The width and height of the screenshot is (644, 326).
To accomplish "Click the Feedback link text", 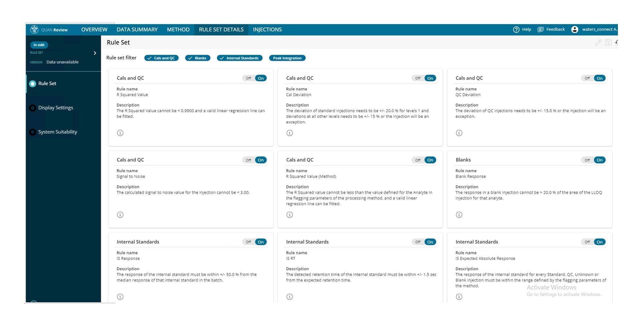I will (x=555, y=29).
